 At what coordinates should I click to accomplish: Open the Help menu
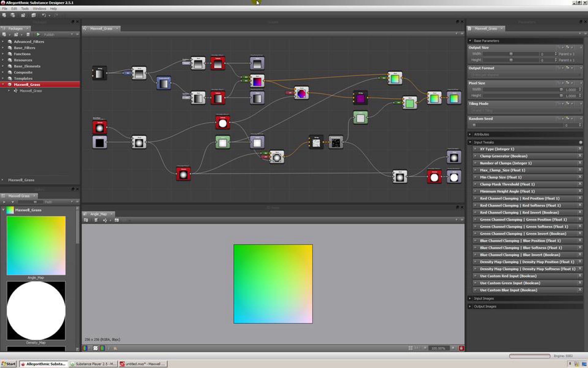point(53,9)
